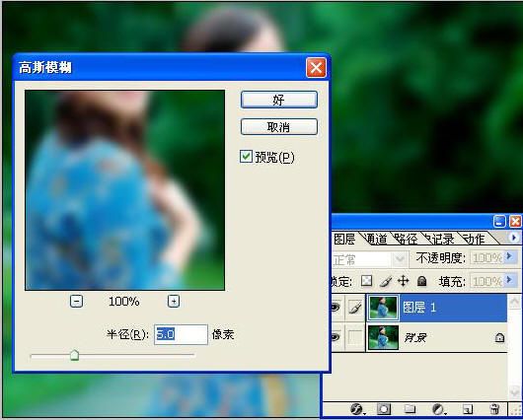
Task: Open the blend mode 正常 dropdown
Action: [x=400, y=259]
